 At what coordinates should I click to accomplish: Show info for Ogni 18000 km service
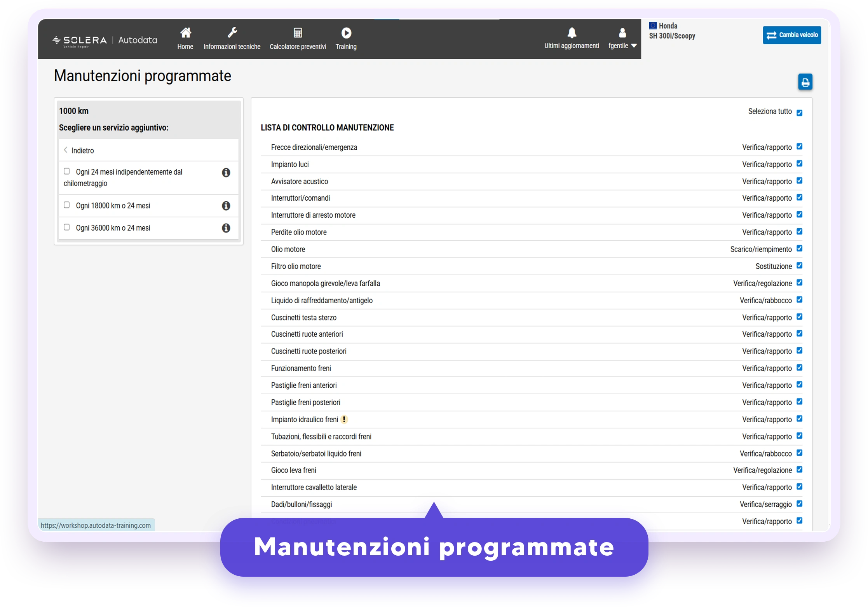click(226, 206)
